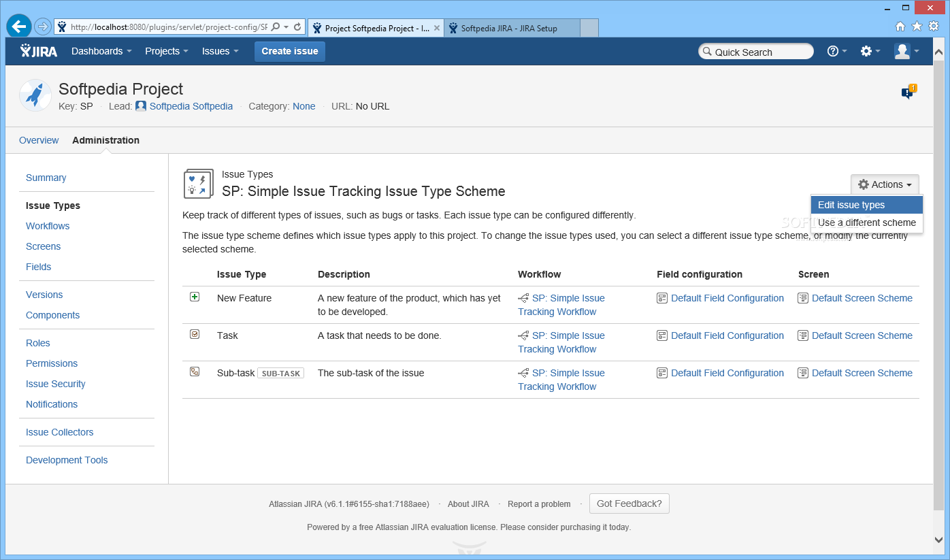950x560 pixels.
Task: Click screen scheme icon in Sub-task row
Action: click(x=803, y=373)
